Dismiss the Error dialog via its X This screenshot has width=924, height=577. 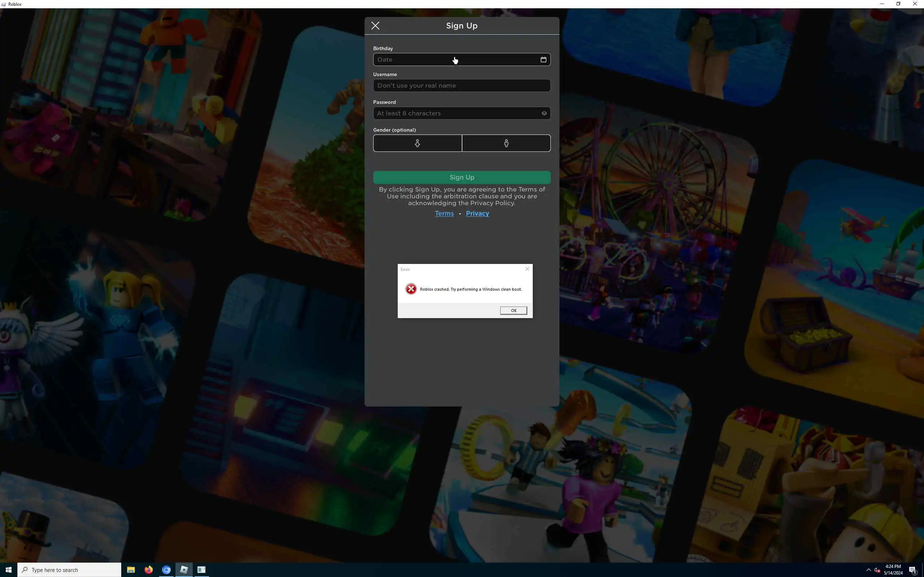click(x=527, y=269)
